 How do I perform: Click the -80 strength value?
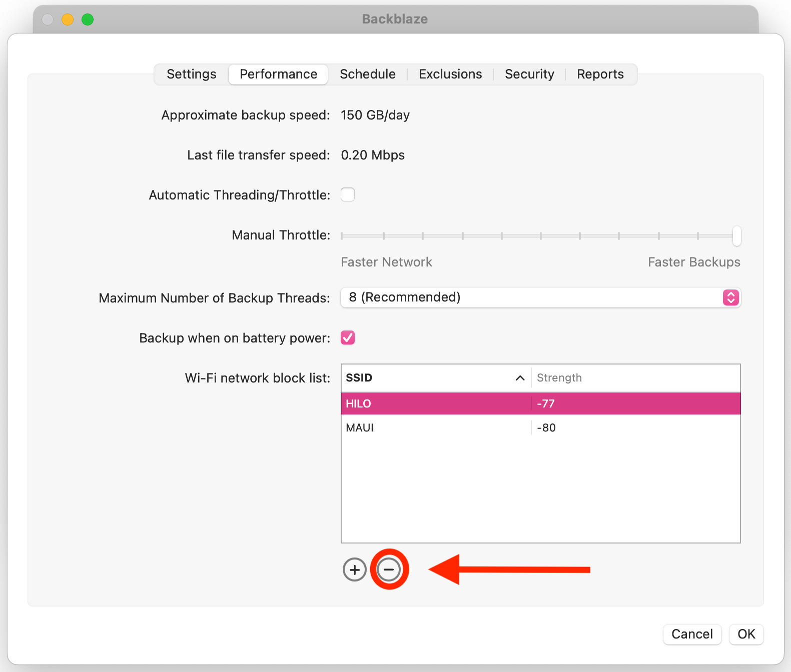(546, 427)
